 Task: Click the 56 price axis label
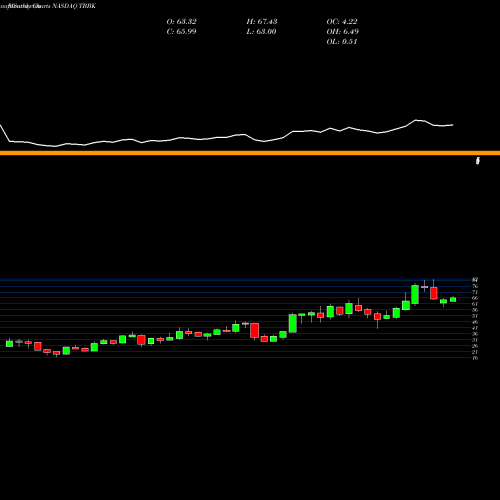475,310
